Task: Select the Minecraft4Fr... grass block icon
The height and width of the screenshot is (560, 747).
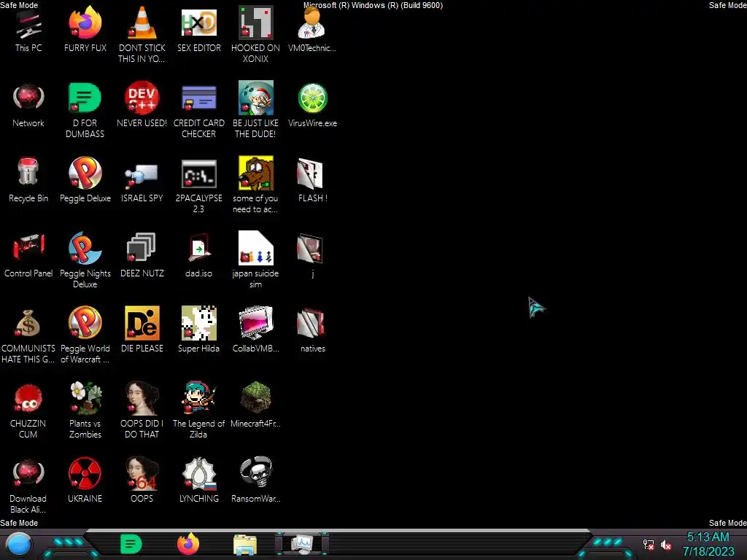Action: (x=256, y=397)
